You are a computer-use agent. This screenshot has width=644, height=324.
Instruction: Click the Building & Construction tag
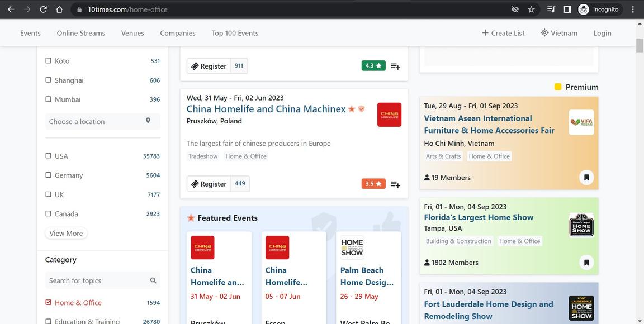point(458,241)
